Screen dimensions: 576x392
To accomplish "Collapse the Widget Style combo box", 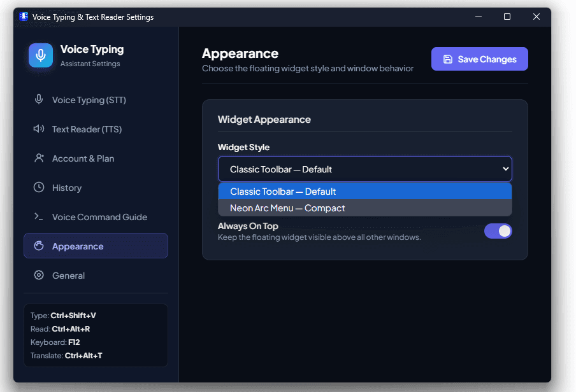I will [364, 169].
